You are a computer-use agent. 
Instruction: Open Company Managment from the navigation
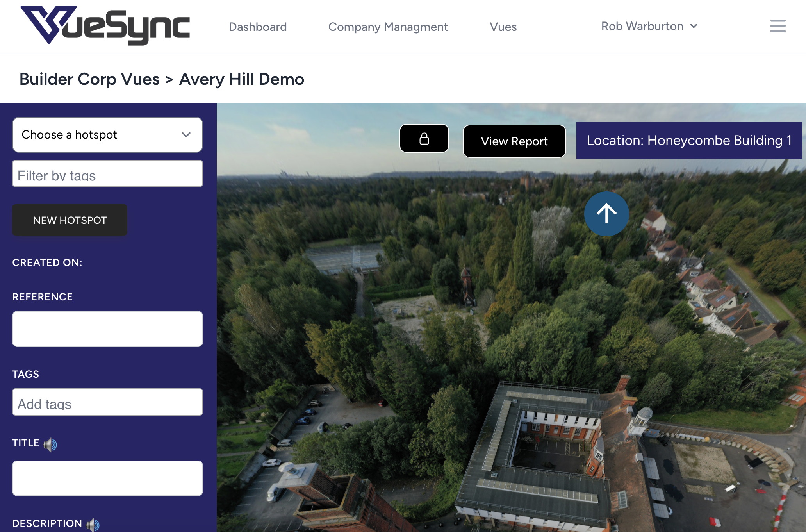click(x=388, y=27)
